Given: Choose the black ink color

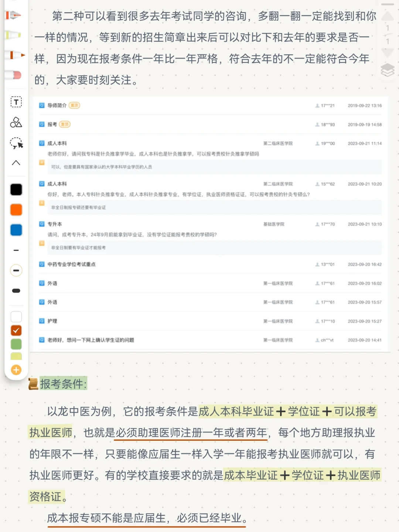Looking at the screenshot, I should tap(16, 190).
